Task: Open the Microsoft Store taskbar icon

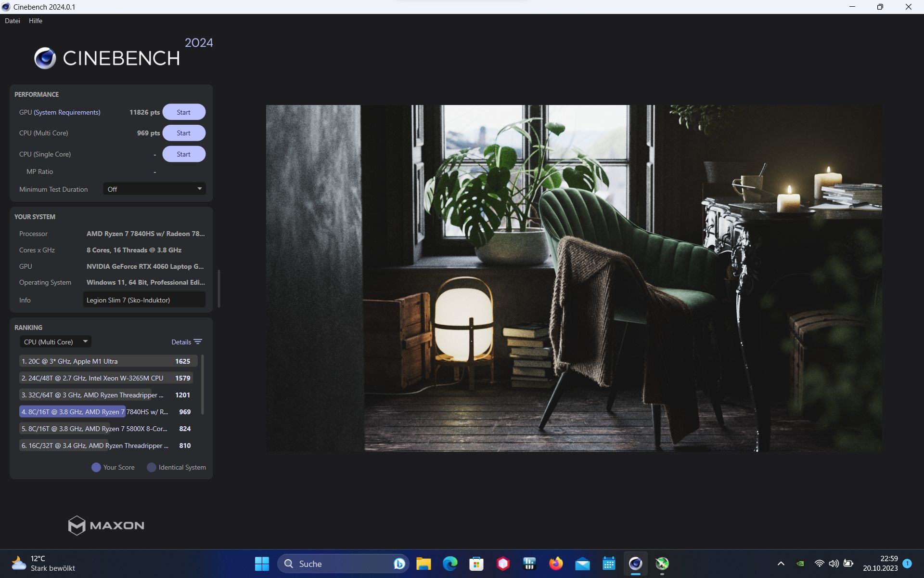Action: 476,564
